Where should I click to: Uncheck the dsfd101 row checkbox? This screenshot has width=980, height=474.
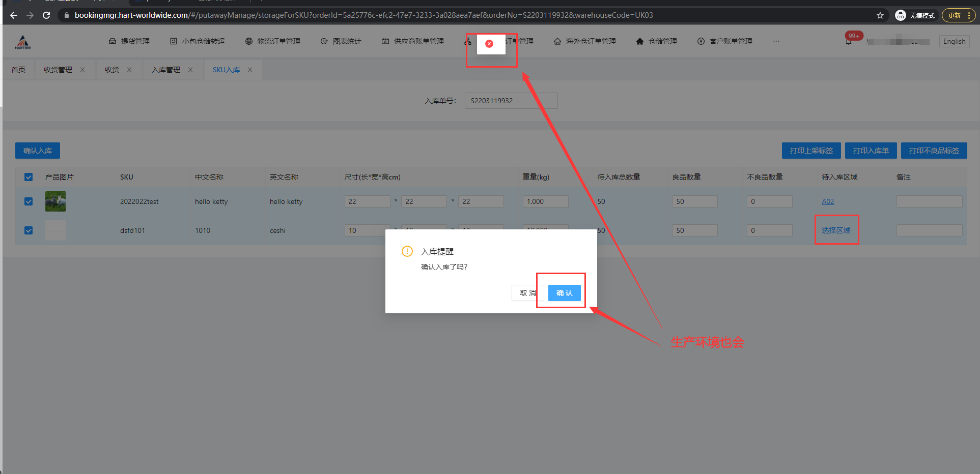coord(29,230)
